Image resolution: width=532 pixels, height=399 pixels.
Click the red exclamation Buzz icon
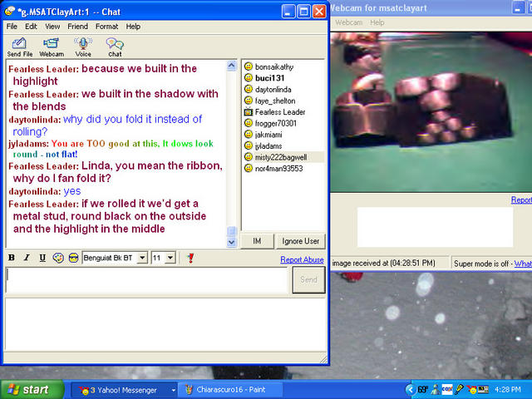pyautogui.click(x=190, y=259)
